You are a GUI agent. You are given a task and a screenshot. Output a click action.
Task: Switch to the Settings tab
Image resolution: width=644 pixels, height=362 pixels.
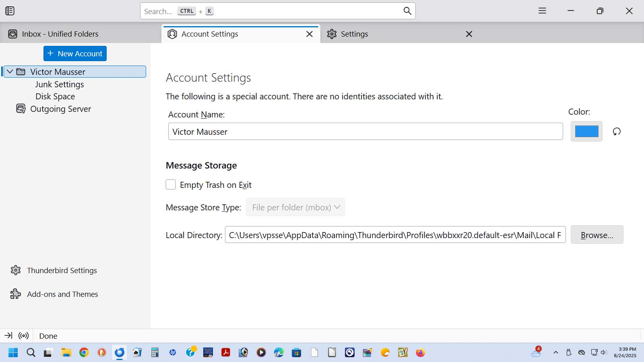pyautogui.click(x=354, y=34)
